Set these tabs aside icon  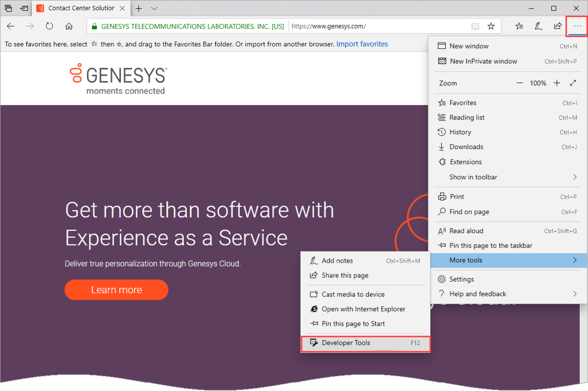tap(25, 8)
